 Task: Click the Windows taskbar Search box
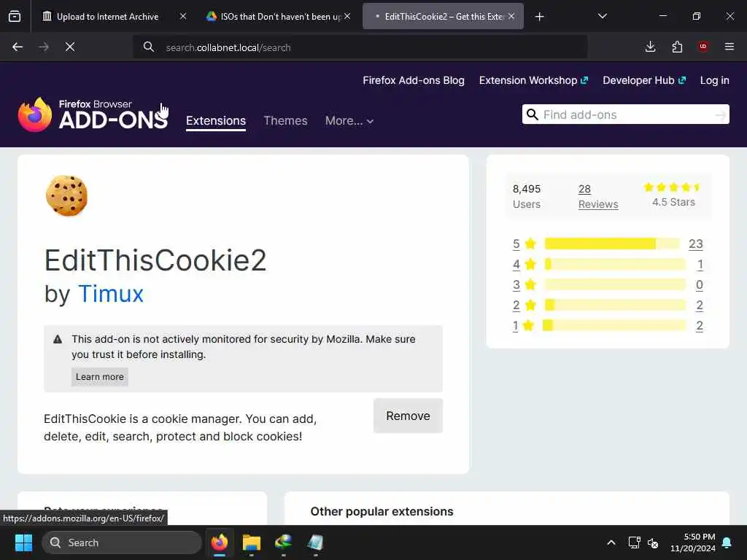point(122,542)
